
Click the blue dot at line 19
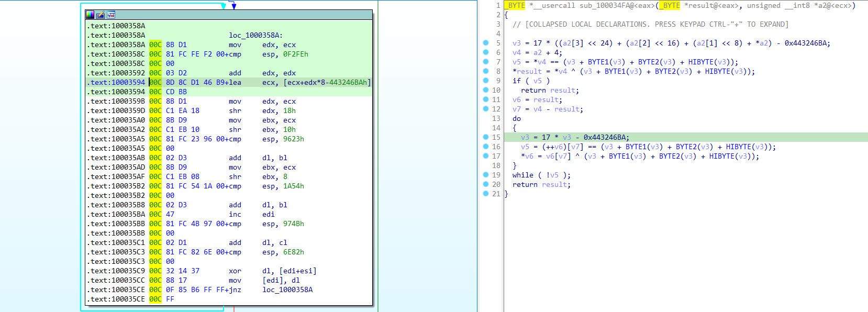point(486,175)
